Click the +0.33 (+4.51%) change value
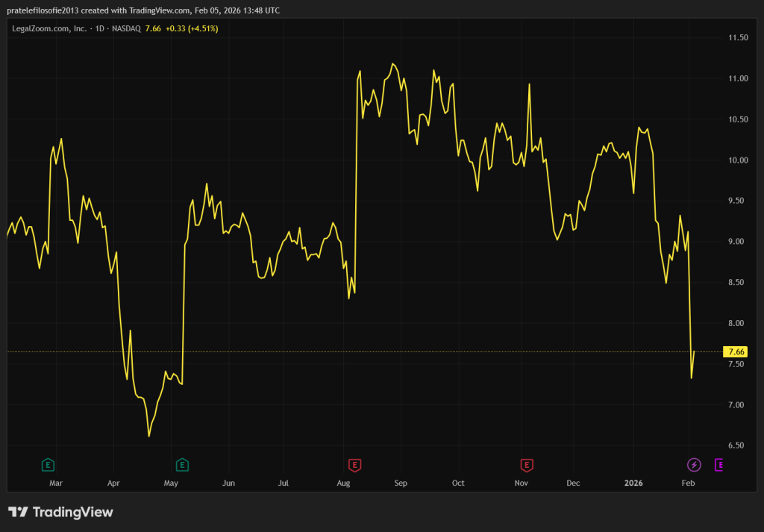Viewport: 764px width, 532px height. tap(192, 28)
